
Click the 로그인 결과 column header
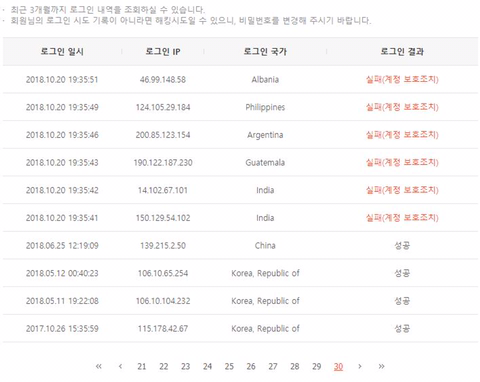coord(402,51)
